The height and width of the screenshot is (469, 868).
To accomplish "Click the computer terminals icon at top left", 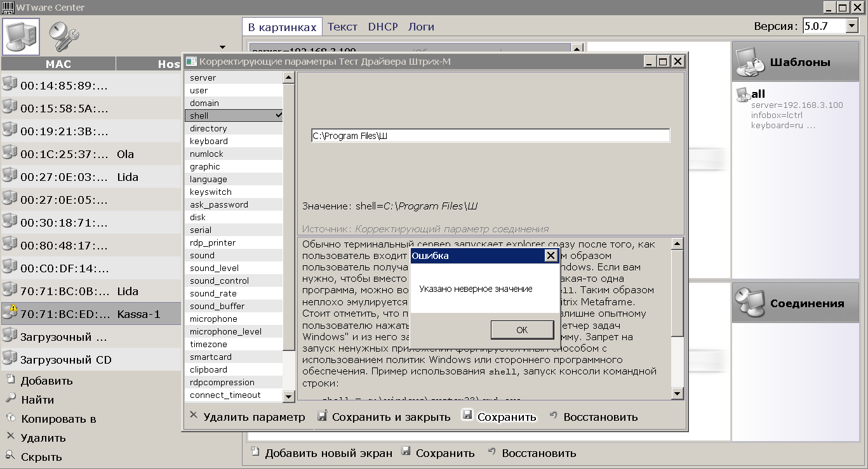I will (x=21, y=36).
